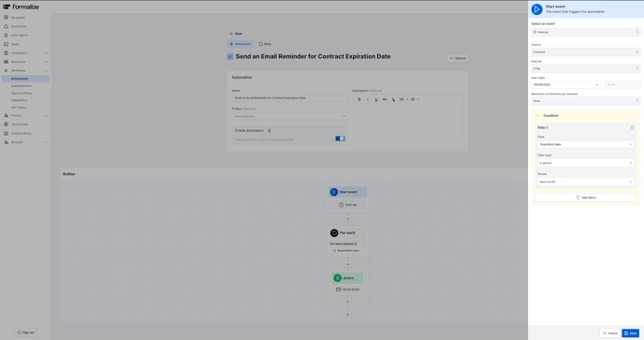The width and height of the screenshot is (644, 340).
Task: Toggle the Enable automation switch
Action: (x=340, y=139)
